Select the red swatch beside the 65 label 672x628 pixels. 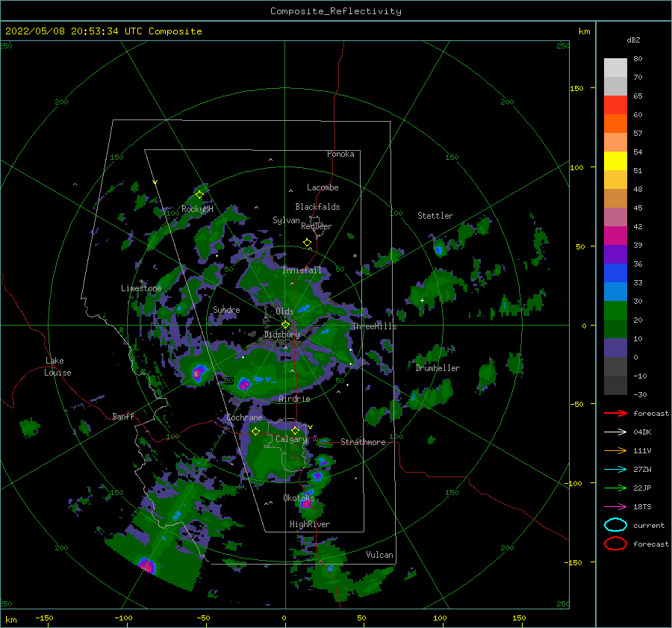tap(615, 105)
